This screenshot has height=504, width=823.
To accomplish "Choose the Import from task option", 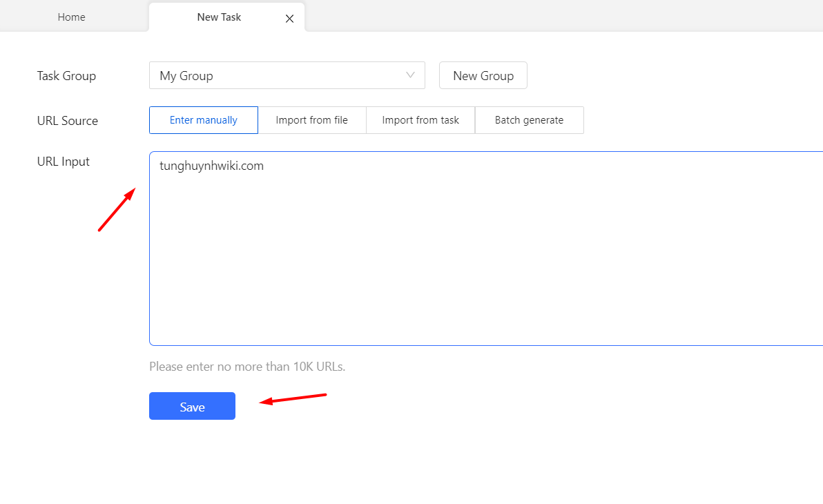I will click(x=420, y=119).
